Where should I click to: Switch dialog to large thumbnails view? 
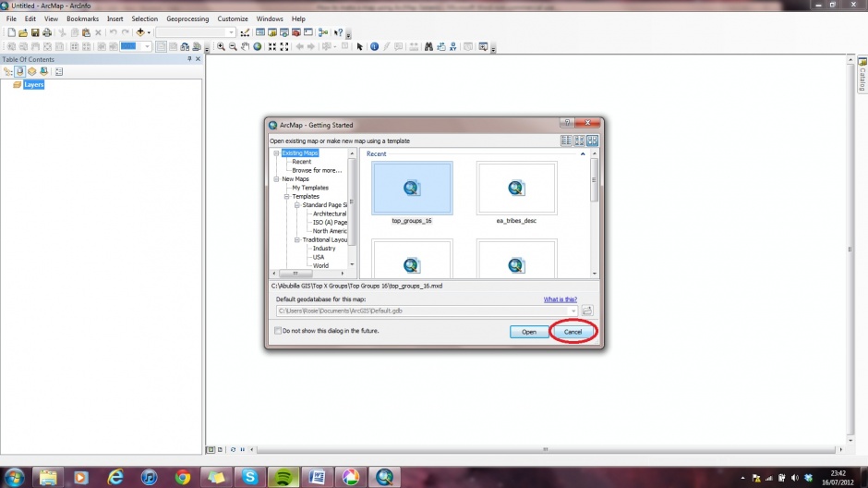coord(592,140)
